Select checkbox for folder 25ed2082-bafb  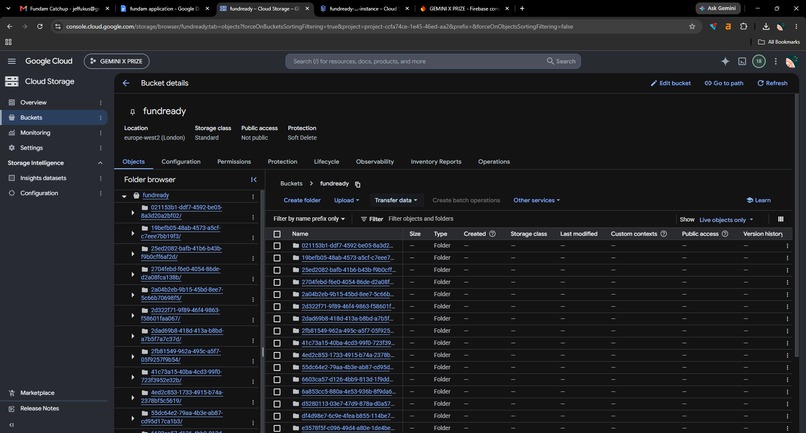277,270
